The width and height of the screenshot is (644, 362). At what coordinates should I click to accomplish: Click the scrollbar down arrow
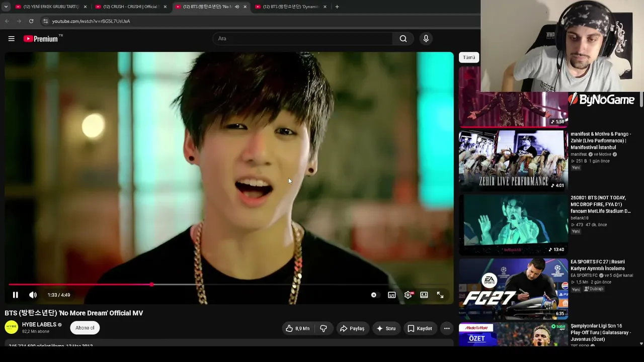pyautogui.click(x=641, y=343)
